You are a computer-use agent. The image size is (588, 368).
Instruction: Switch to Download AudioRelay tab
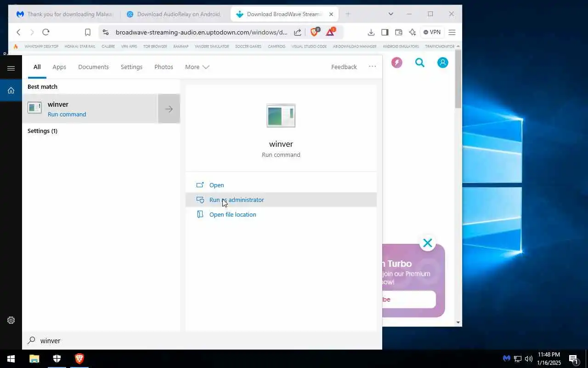coord(174,14)
